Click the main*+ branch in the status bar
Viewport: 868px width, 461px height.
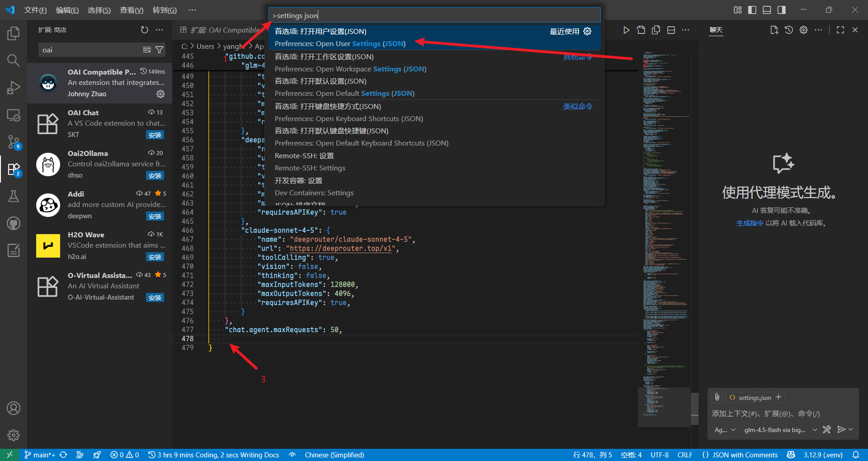tap(40, 455)
